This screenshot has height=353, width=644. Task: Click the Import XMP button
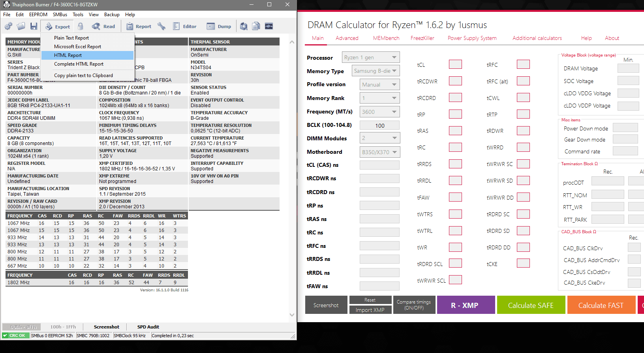370,310
